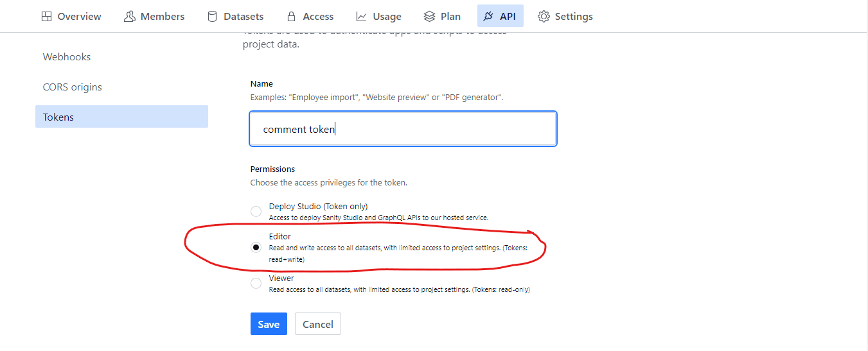Click the Datasets cylinder icon
868x351 pixels.
212,17
